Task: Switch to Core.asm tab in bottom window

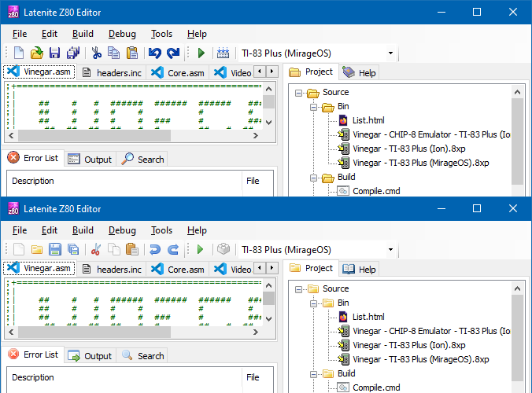Action: click(x=177, y=270)
